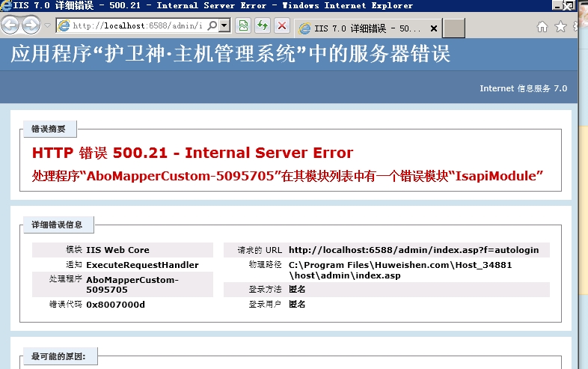588x369 pixels.
Task: Refresh the page with green arrows icon
Action: (262, 25)
